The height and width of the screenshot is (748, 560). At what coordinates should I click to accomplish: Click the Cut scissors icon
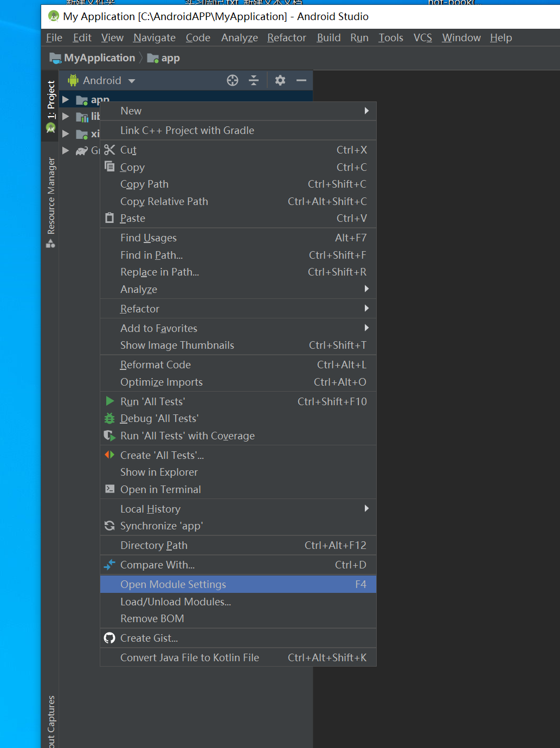110,150
